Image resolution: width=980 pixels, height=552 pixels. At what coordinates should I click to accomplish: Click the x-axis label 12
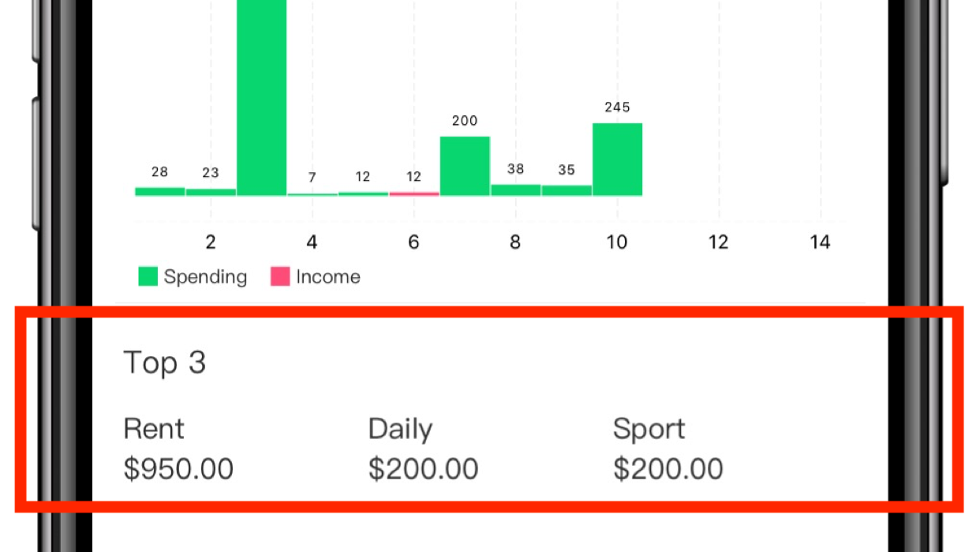(x=718, y=242)
